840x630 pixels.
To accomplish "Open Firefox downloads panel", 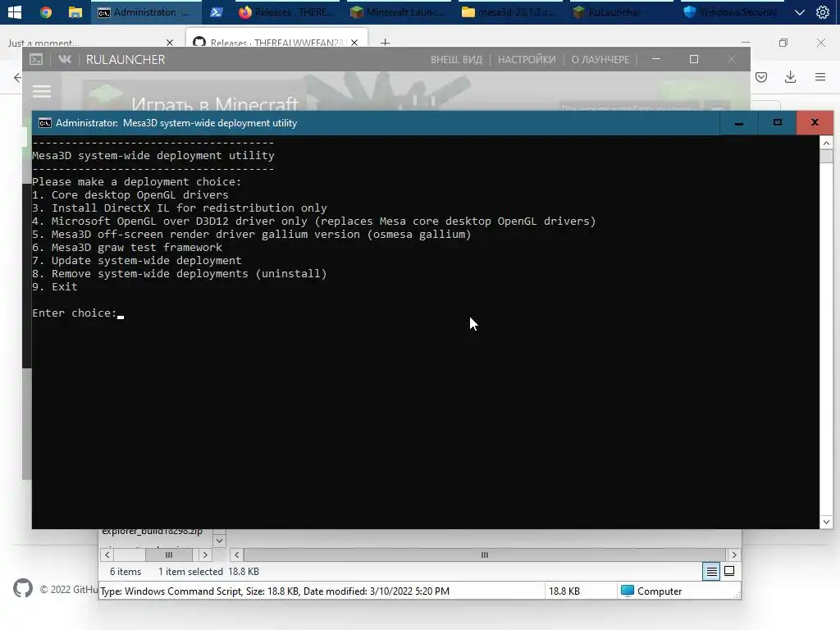I will click(790, 77).
